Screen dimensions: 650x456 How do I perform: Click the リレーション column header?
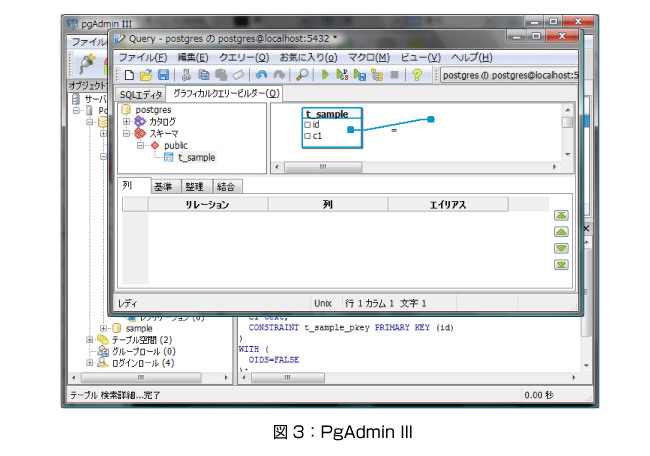[208, 204]
